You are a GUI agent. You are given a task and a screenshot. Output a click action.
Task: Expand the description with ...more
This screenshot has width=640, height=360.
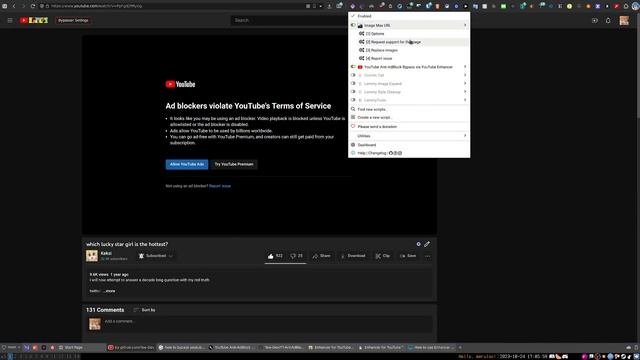[x=109, y=291]
